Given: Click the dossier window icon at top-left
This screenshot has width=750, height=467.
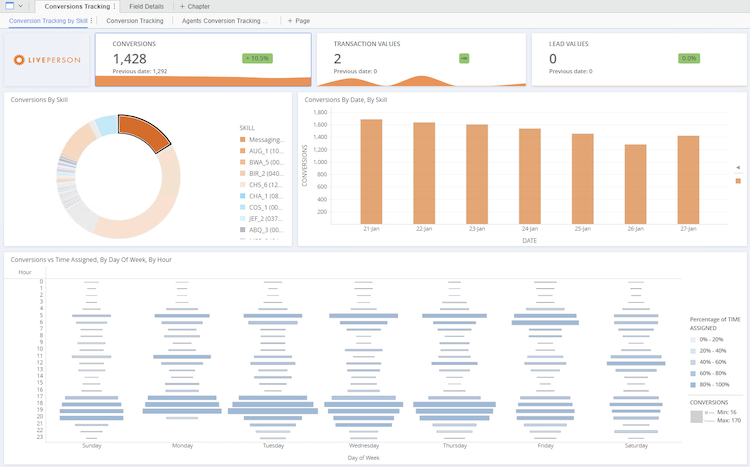Looking at the screenshot, I should [9, 6].
